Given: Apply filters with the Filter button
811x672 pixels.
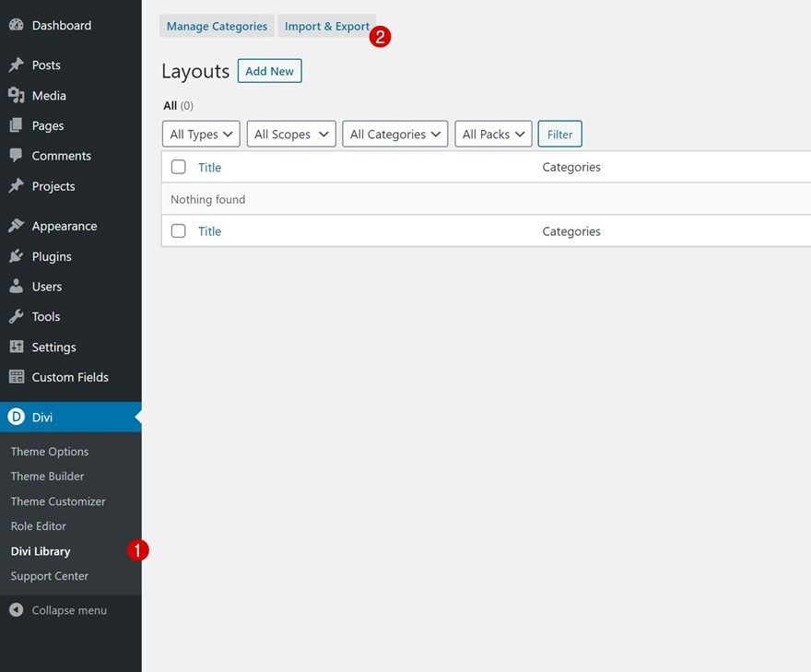Looking at the screenshot, I should point(559,134).
